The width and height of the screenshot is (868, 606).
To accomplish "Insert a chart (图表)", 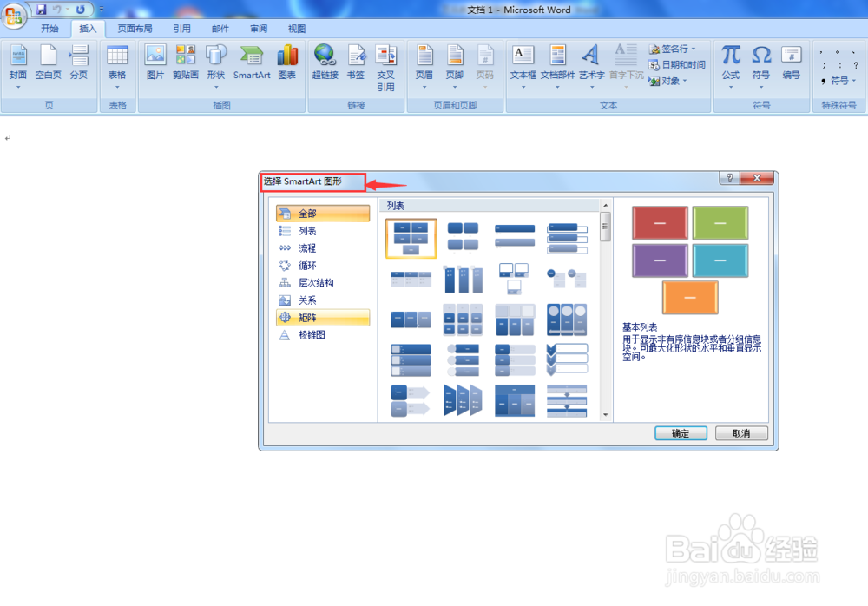I will [x=287, y=63].
